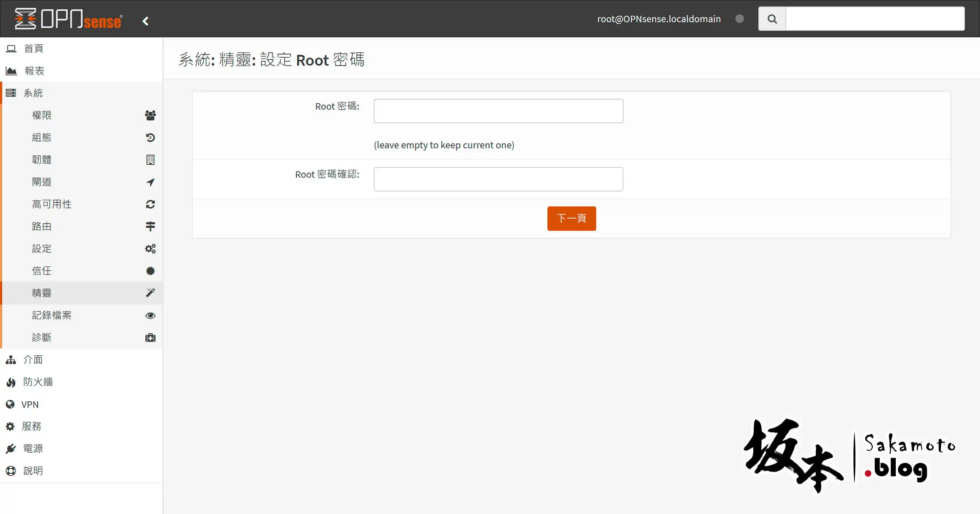Focus the Root 密碼 input field
Viewport: 980px width, 514px height.
498,111
